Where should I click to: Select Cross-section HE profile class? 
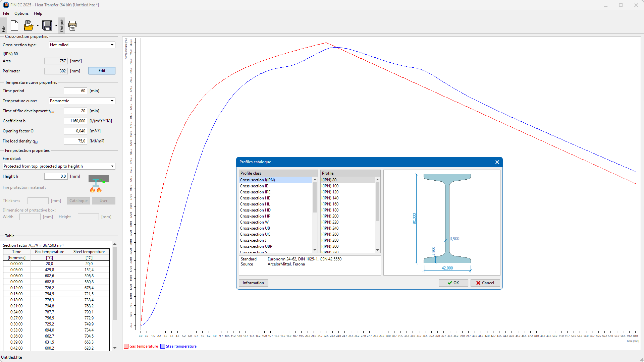pos(255,198)
